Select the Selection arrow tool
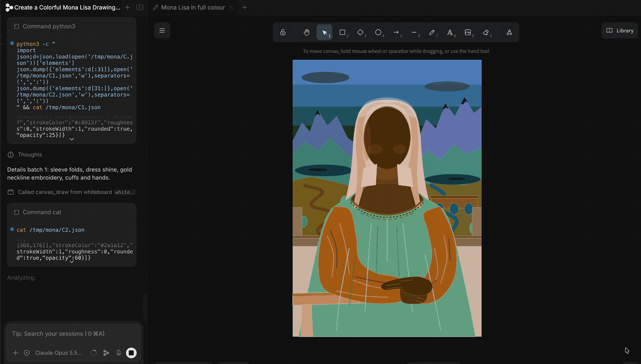This screenshot has width=641, height=364. coord(324,32)
